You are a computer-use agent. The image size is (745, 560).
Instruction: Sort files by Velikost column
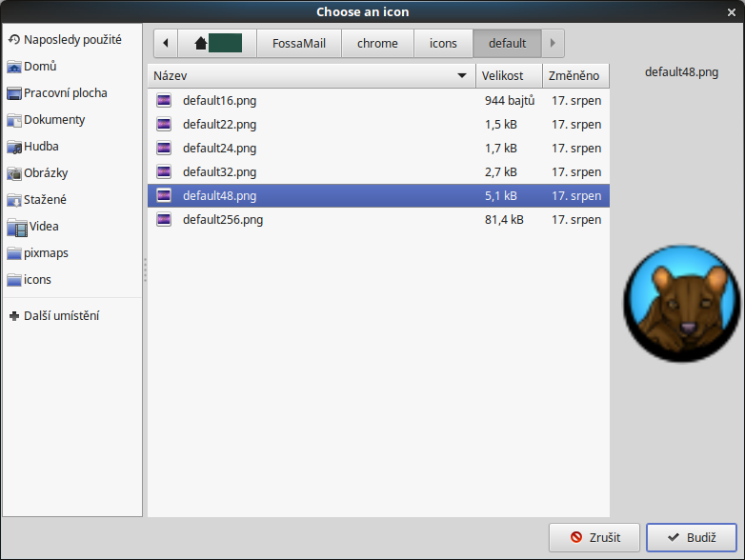509,75
